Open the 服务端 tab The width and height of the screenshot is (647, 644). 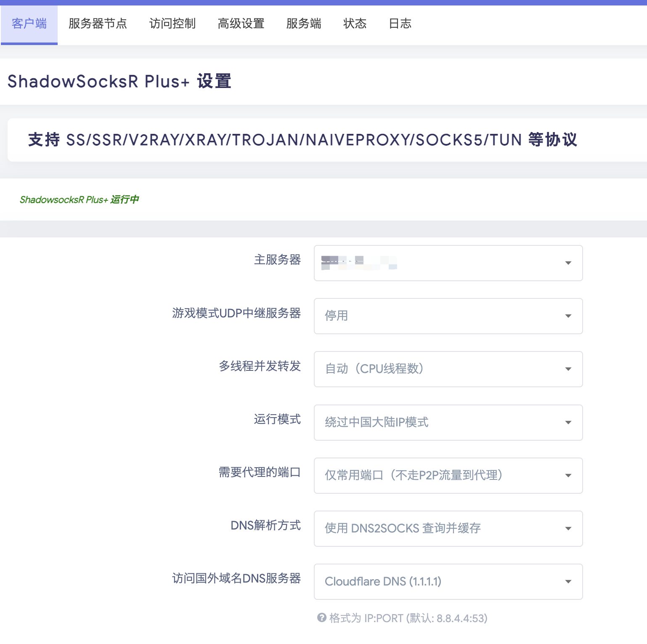304,24
